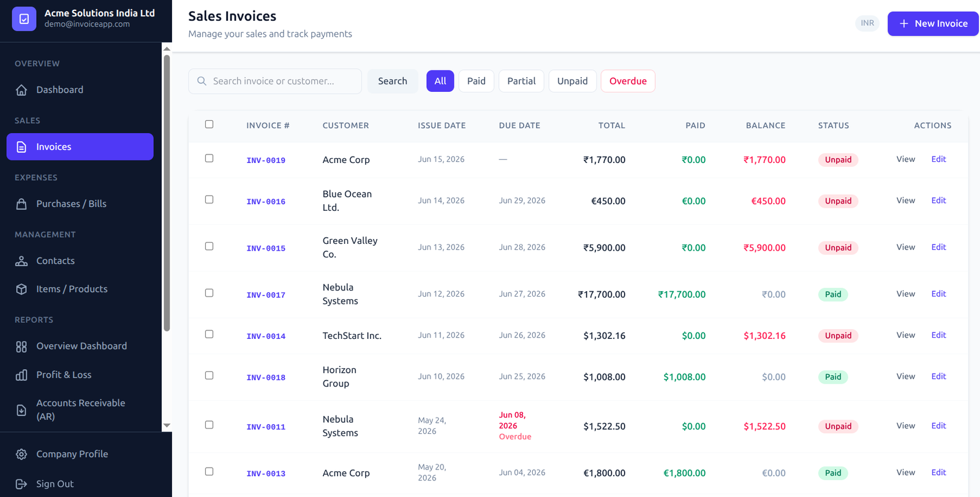Check the box for invoice INV-0016
The width and height of the screenshot is (980, 497).
coord(209,200)
